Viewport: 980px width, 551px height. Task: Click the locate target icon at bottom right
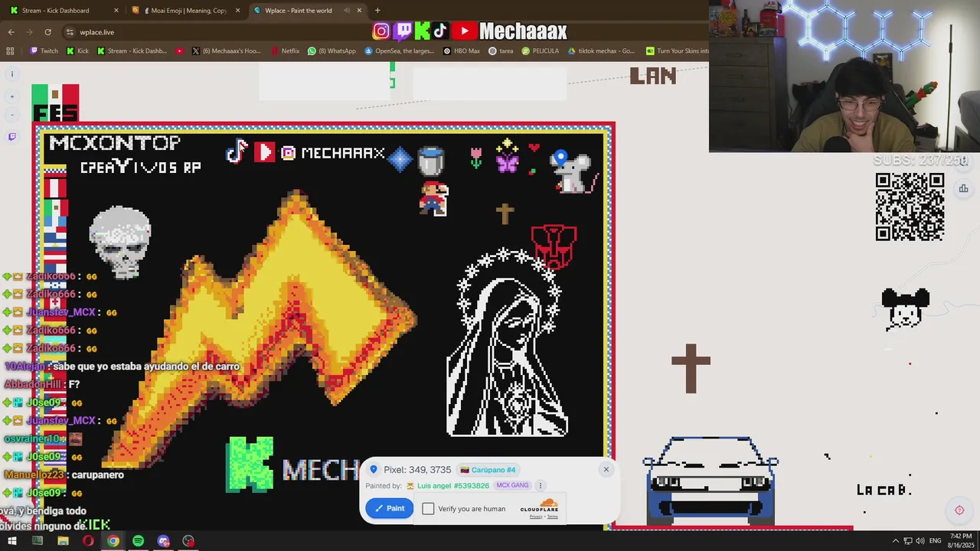(959, 510)
